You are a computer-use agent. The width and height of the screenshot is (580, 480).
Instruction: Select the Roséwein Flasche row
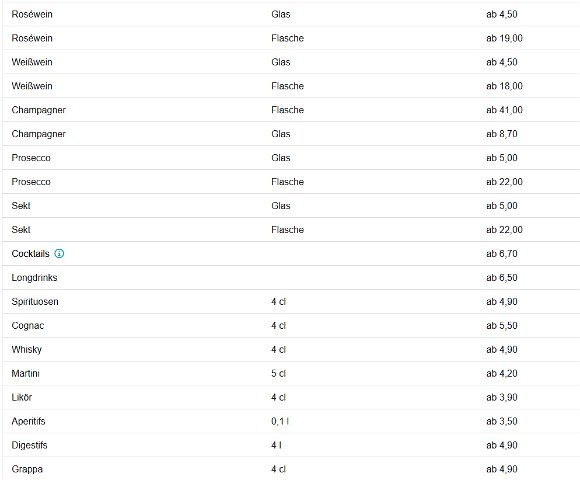(291, 38)
